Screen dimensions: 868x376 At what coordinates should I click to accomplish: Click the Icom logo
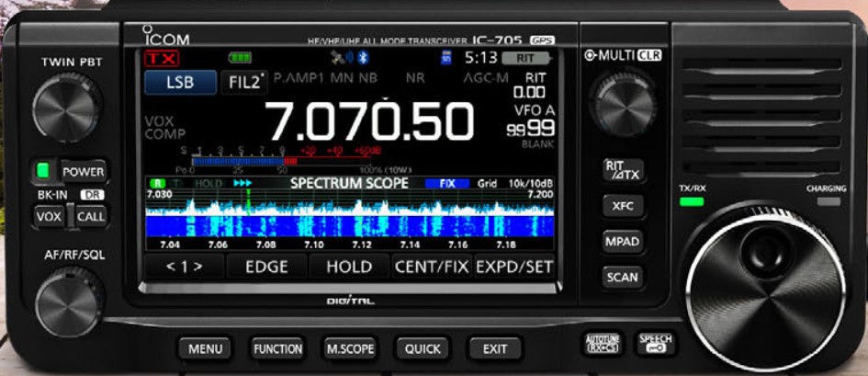[x=166, y=37]
